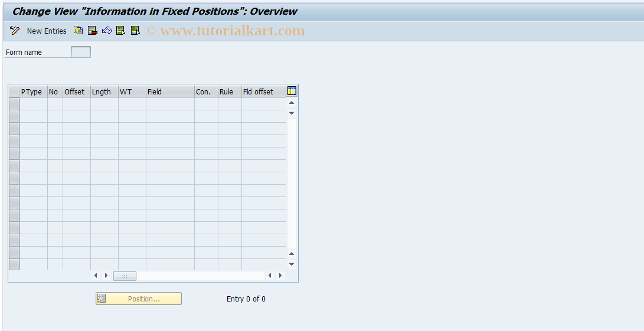Click the select-all rows corner cell

click(14, 91)
